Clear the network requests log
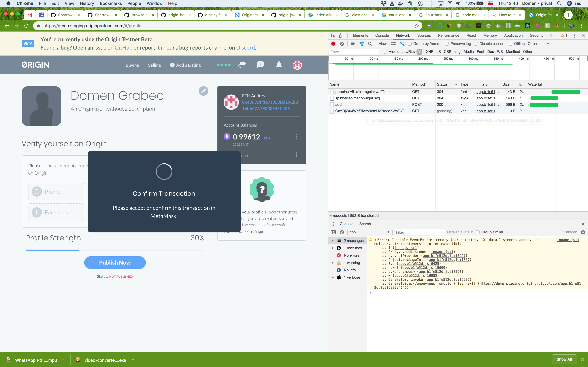Screen dimensions: 588x367 click(342, 44)
